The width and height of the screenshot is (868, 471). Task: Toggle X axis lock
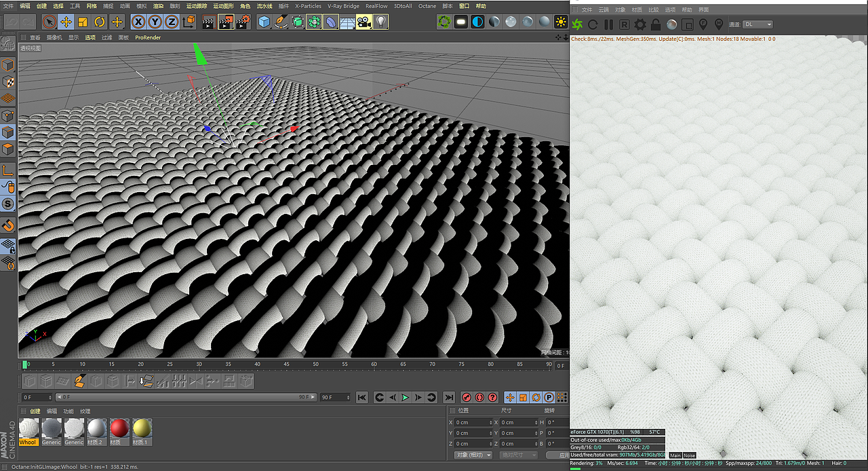138,22
